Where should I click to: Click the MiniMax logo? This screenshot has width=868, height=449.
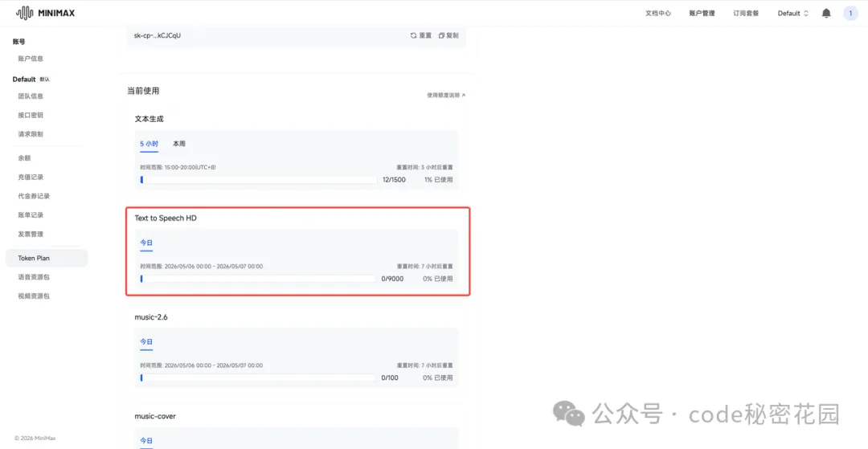coord(45,13)
